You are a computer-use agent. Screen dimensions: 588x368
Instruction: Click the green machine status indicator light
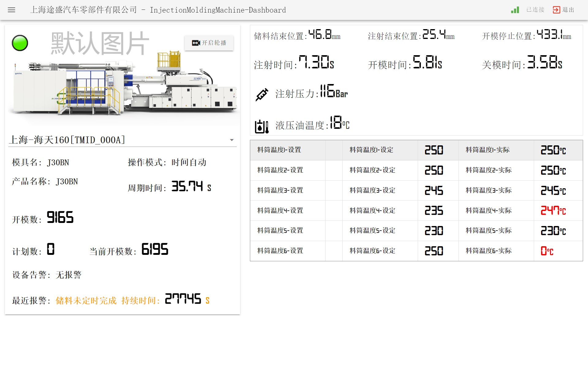coord(20,43)
